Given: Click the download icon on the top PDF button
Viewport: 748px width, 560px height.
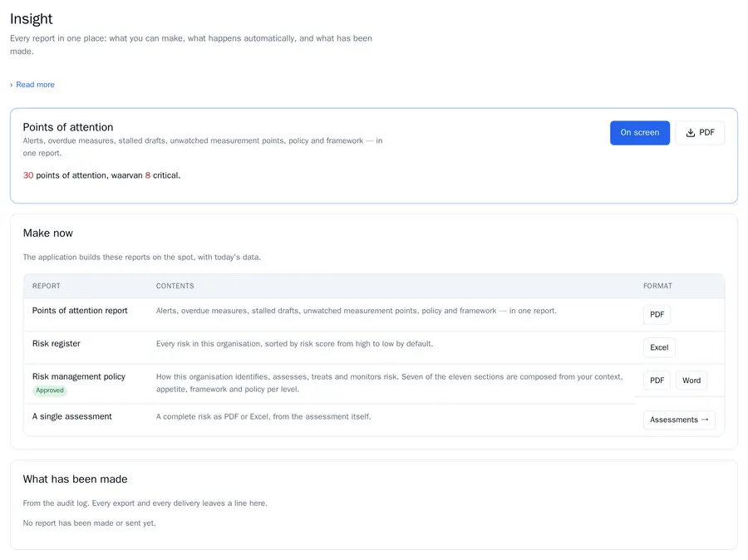Looking at the screenshot, I should [691, 133].
